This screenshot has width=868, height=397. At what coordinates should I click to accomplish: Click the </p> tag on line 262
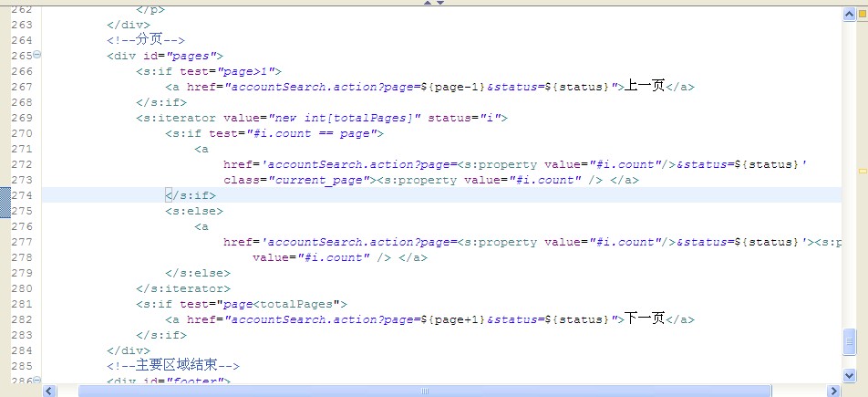(x=150, y=10)
